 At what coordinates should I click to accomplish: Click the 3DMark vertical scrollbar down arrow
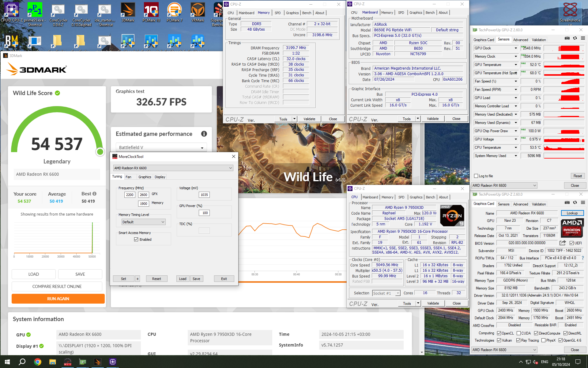click(422, 352)
